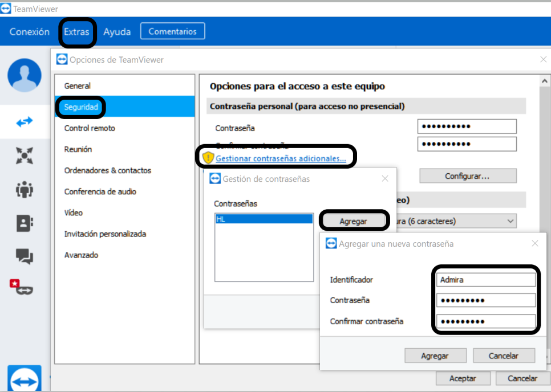Open Computers & Contacts people icon

pos(25,190)
